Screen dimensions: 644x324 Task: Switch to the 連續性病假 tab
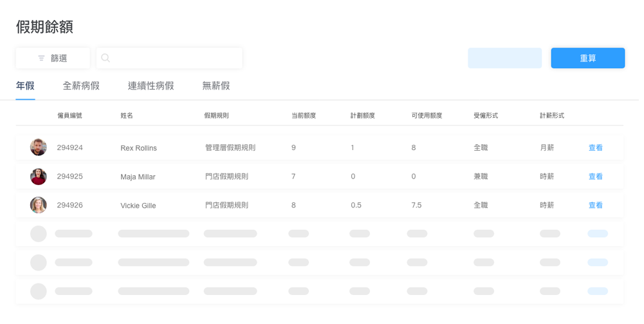[151, 86]
